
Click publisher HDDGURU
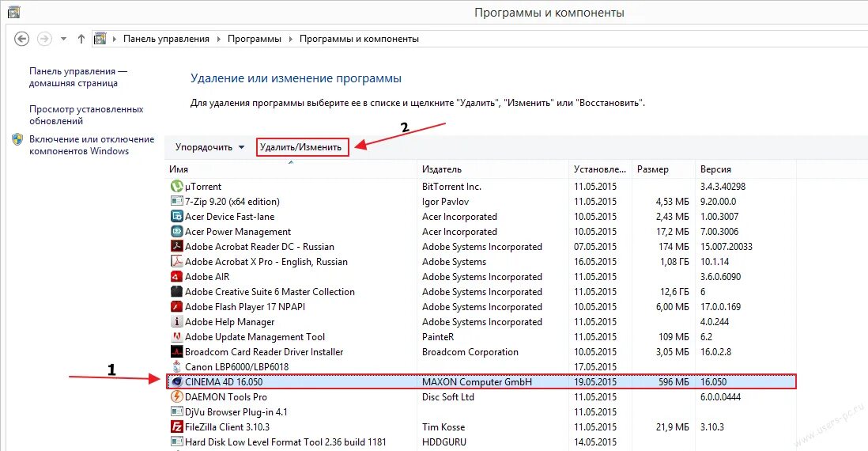tap(444, 442)
